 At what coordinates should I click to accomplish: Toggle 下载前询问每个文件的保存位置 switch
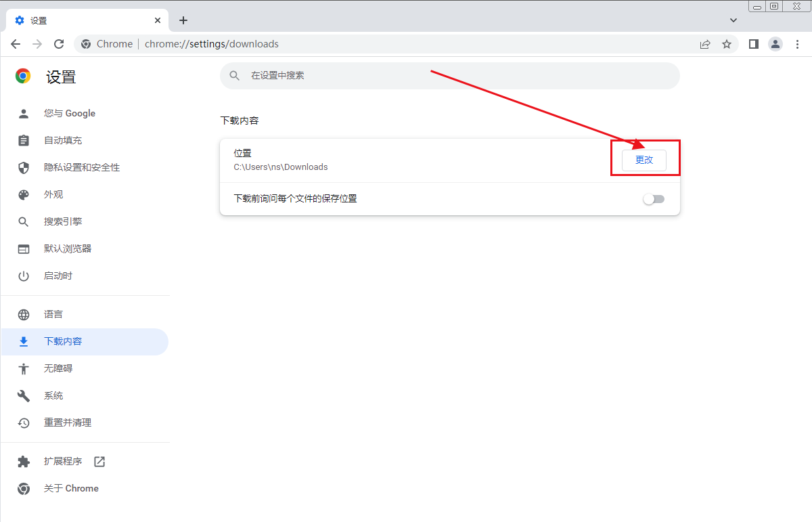tap(654, 199)
